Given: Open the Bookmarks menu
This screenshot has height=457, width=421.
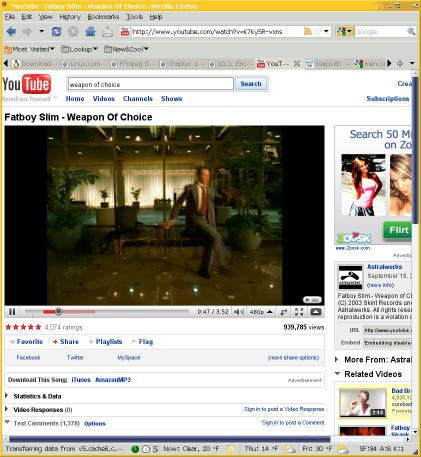Looking at the screenshot, I should click(103, 17).
